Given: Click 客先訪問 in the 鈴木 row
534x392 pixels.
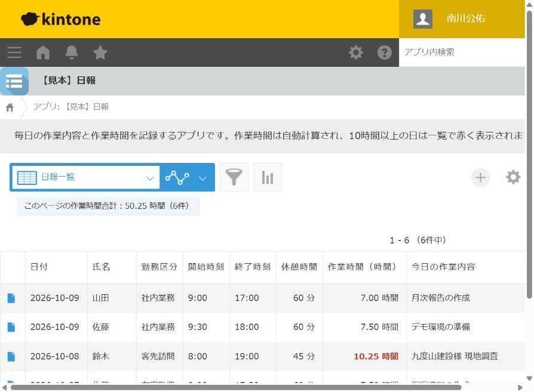Looking at the screenshot, I should pyautogui.click(x=158, y=357).
